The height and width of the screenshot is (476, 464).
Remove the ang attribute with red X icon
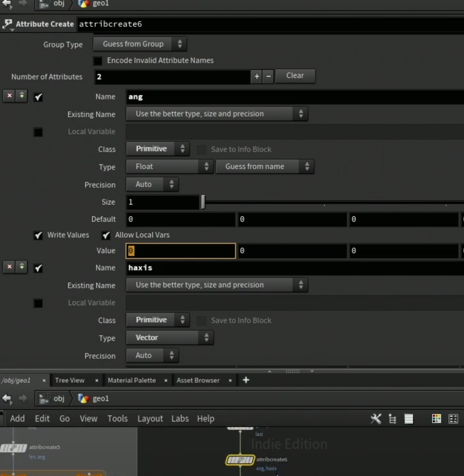click(x=10, y=96)
